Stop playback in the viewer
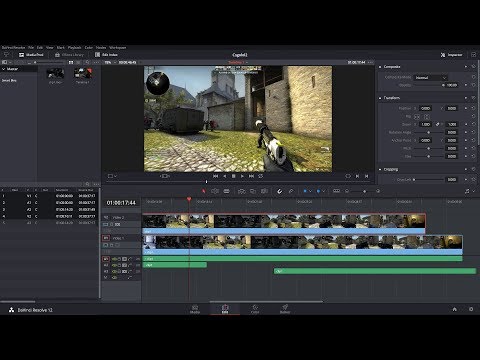 click(234, 176)
